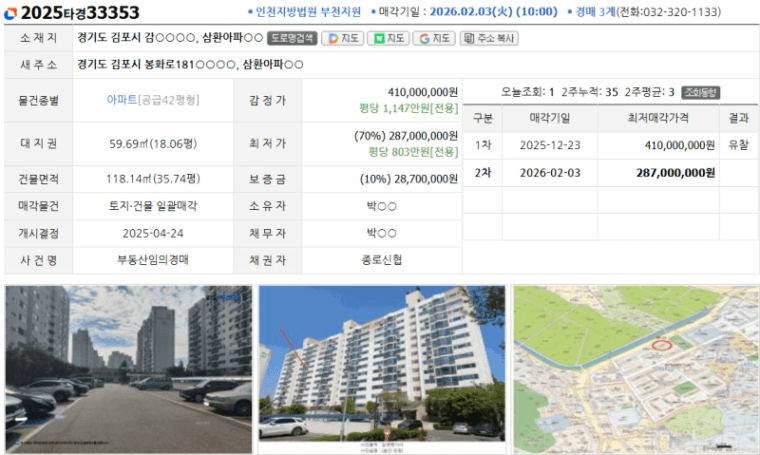The width and height of the screenshot is (760, 455).
Task: Click the 도로명검색 button
Action: pos(292,38)
